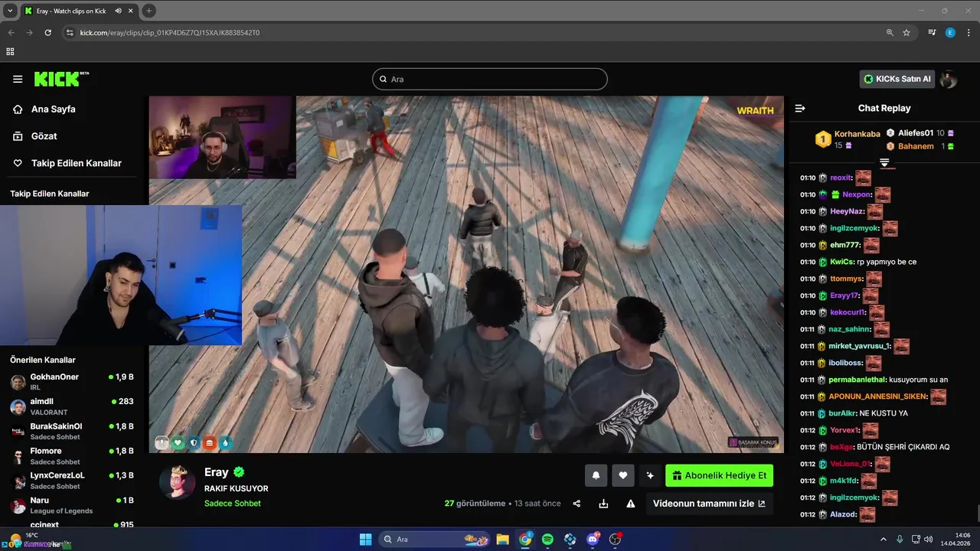This screenshot has height=551, width=980.
Task: Click Aliefes01 in gift leaderboard
Action: click(x=916, y=133)
